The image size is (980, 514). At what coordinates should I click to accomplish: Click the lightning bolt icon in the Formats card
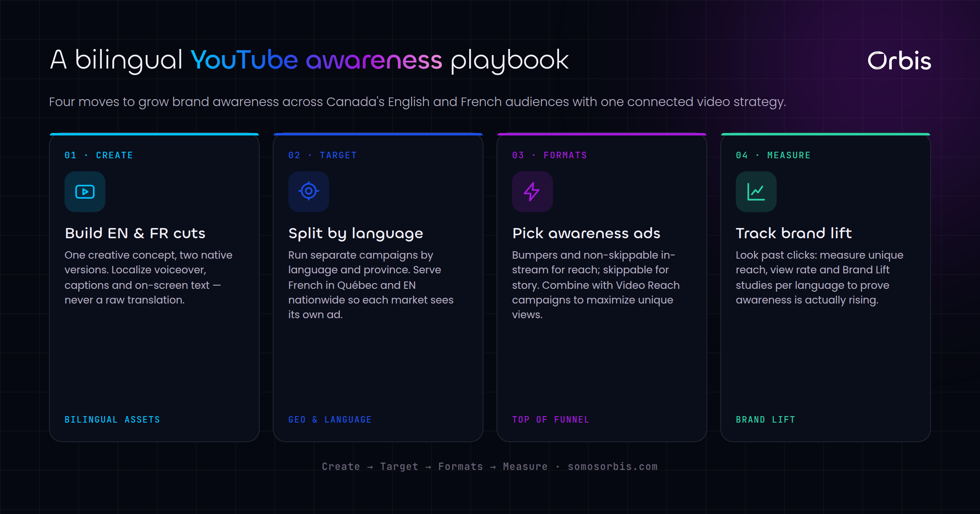(x=532, y=192)
